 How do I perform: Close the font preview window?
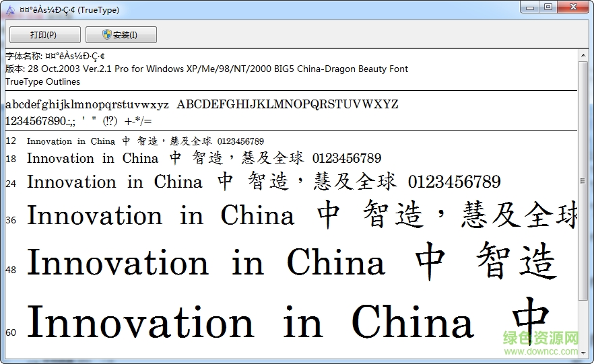(574, 7)
